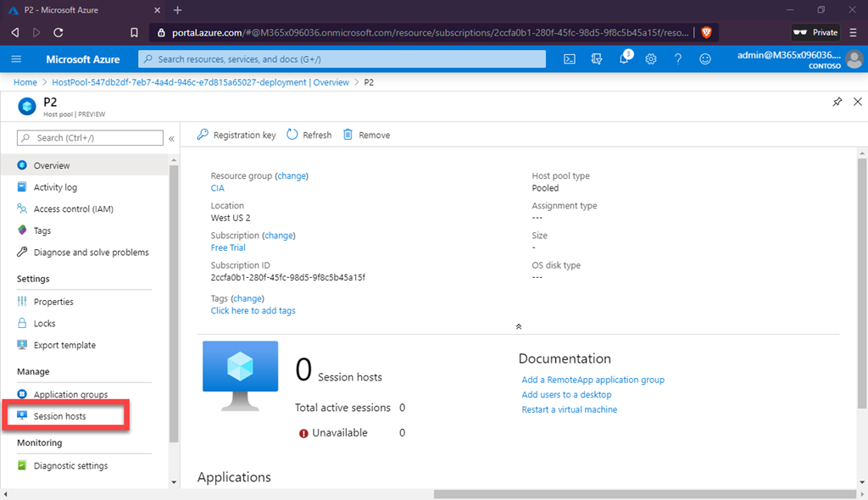
Task: Focus the global resource search box
Action: (x=342, y=59)
